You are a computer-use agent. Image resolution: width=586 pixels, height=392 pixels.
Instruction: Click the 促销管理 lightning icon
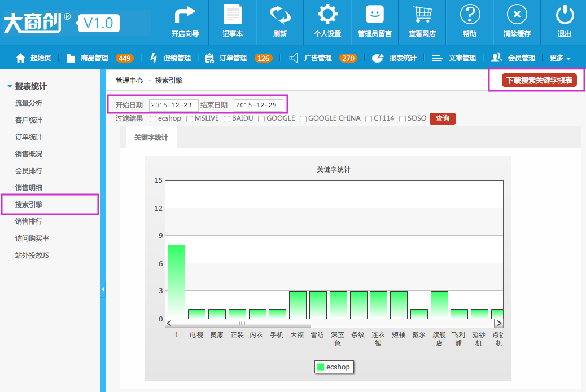[154, 58]
